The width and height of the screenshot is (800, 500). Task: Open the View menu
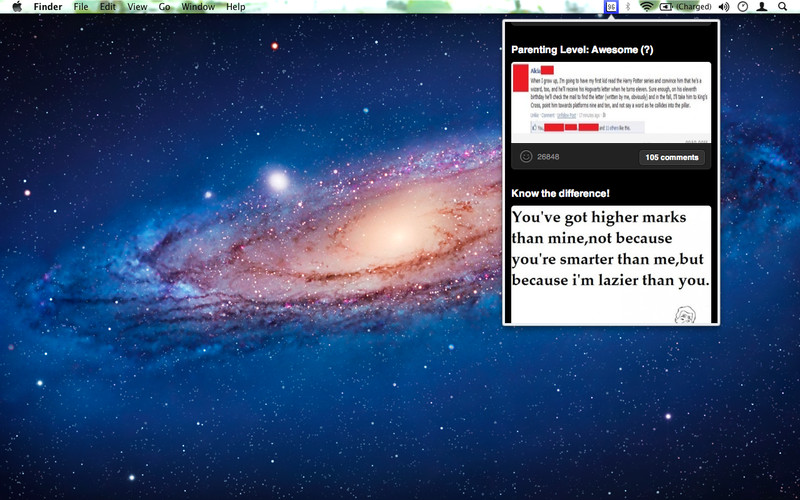tap(137, 7)
